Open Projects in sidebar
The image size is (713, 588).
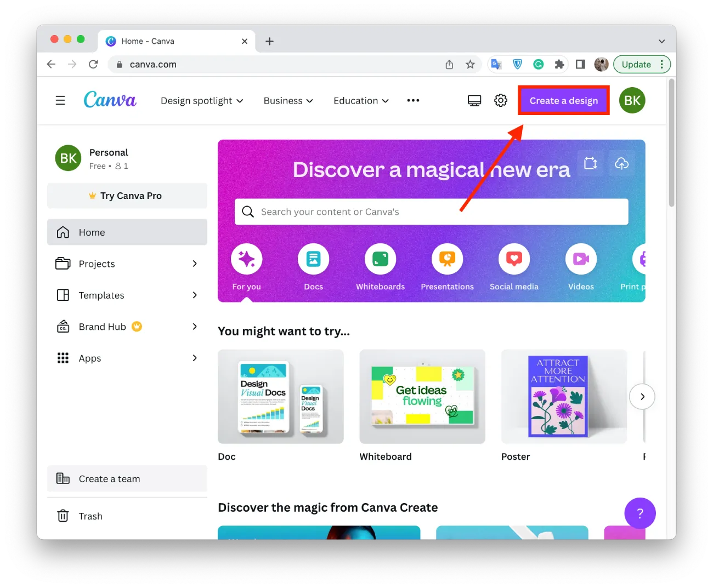tap(127, 264)
